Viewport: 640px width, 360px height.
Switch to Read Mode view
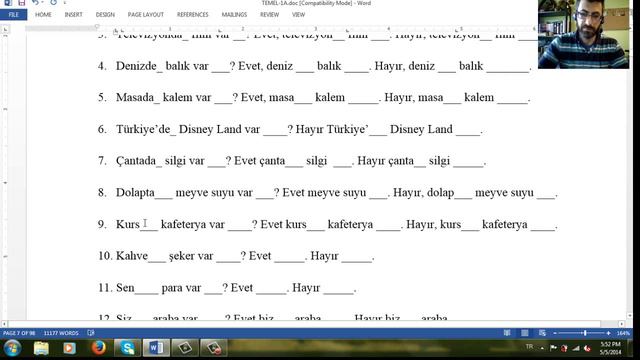coord(507,333)
